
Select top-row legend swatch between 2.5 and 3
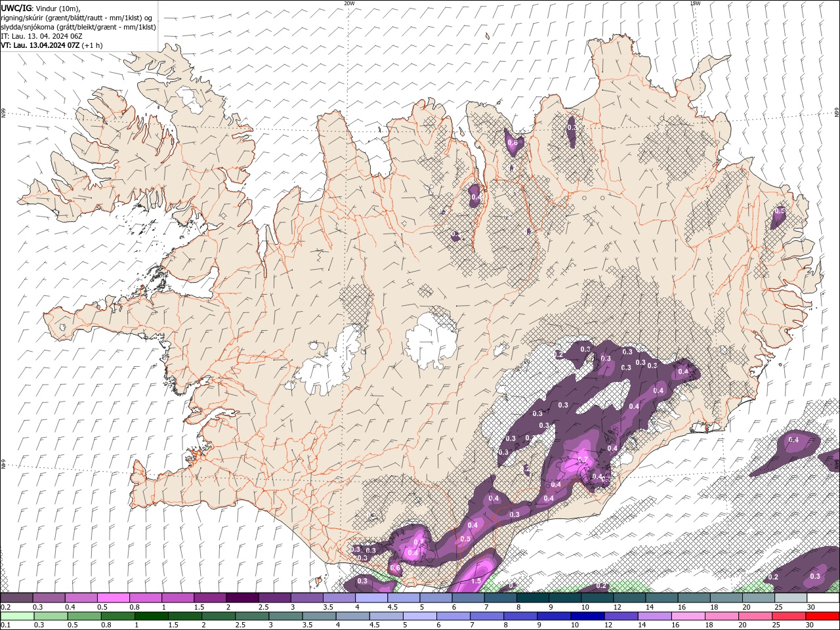pos(274,598)
